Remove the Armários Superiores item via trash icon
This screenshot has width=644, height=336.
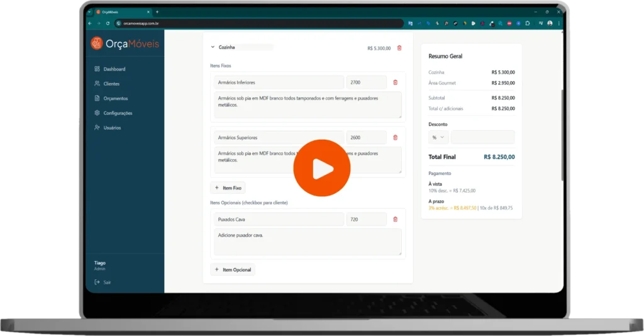coord(395,137)
